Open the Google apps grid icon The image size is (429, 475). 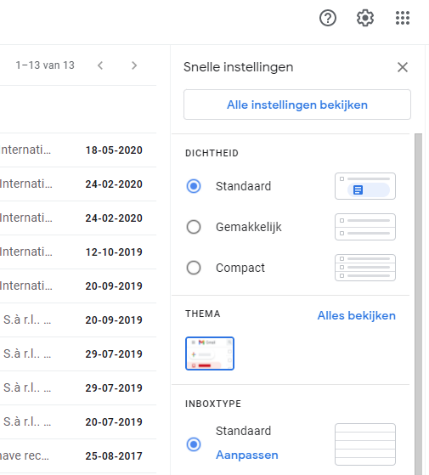[x=402, y=18]
